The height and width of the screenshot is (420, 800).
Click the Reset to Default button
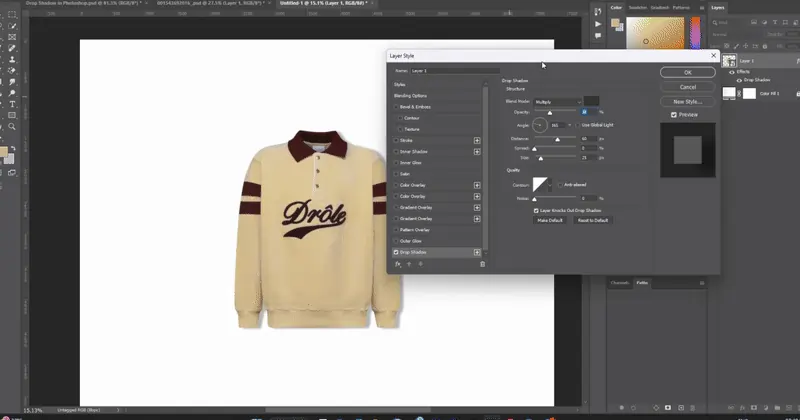pyautogui.click(x=593, y=220)
